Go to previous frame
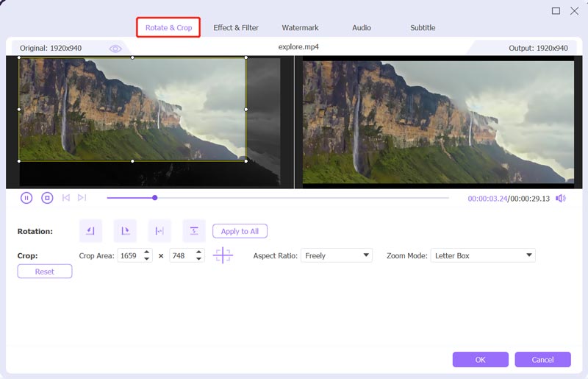The image size is (588, 379). (x=66, y=197)
